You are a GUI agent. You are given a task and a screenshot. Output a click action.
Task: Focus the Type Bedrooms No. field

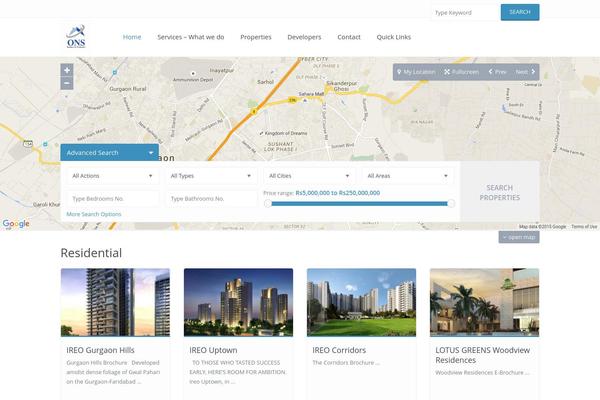click(x=112, y=199)
